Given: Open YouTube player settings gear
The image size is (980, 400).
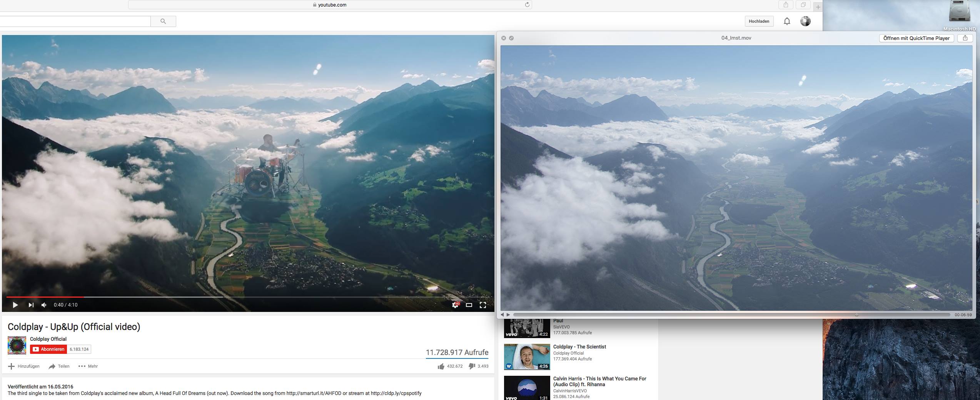Looking at the screenshot, I should pos(455,305).
